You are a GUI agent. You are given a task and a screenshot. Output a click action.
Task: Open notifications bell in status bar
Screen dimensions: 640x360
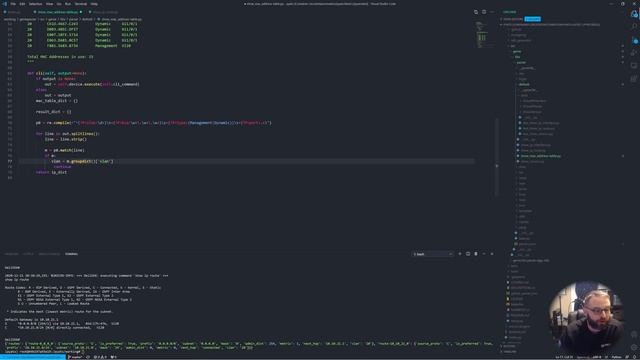pos(635,357)
